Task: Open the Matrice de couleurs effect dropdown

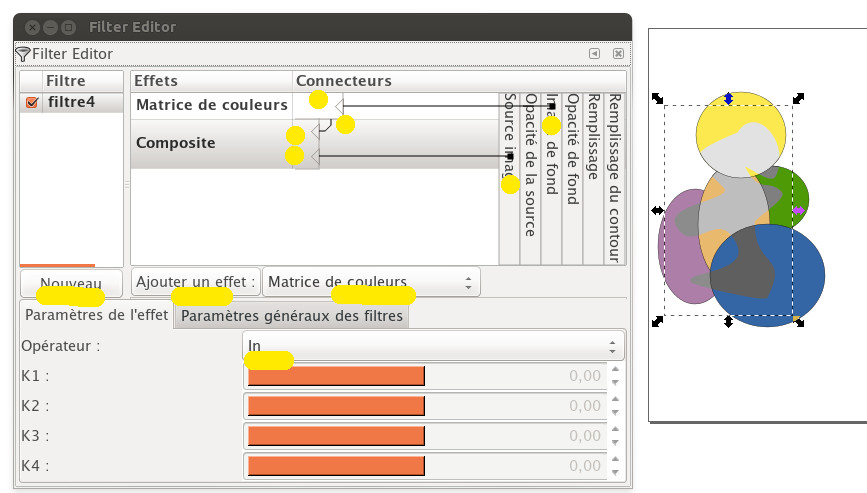Action: point(370,282)
